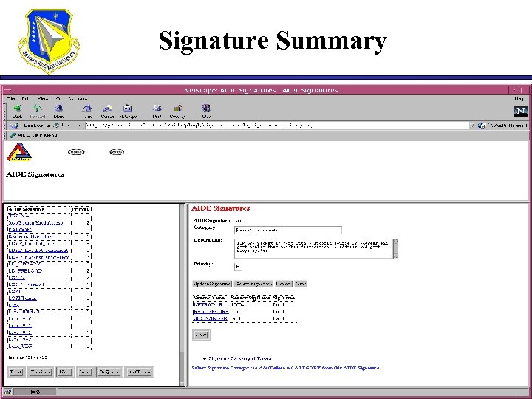Image resolution: width=532 pixels, height=399 pixels.
Task: Click the oval Home button on page
Action: [76, 152]
